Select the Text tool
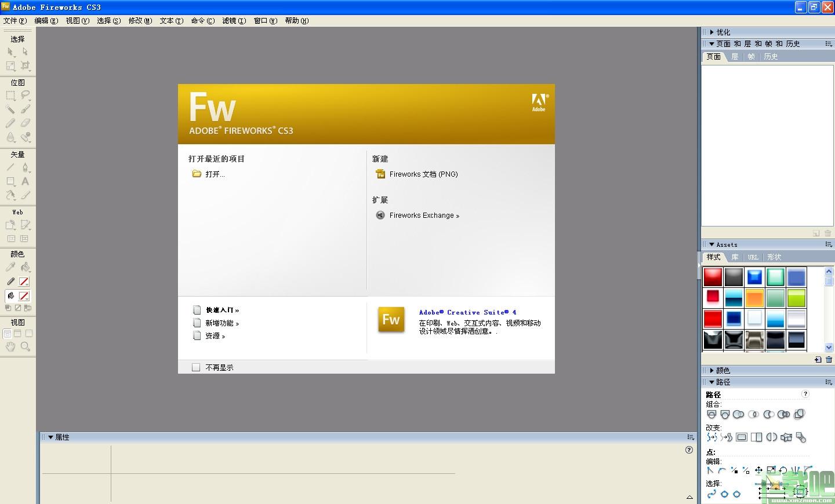Screen dimensions: 835x504 tap(25, 181)
